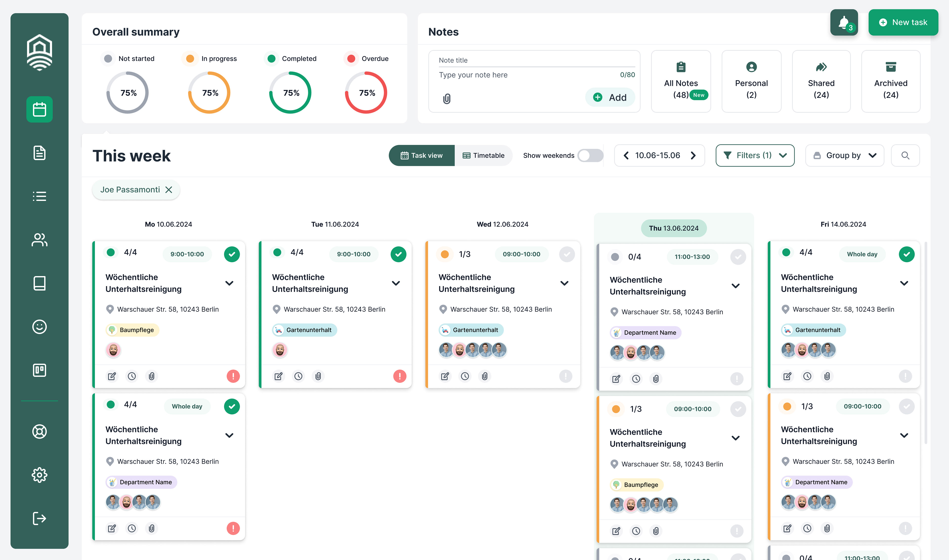Open attachments on Thursday 11:00-13:00 task

[x=656, y=379]
